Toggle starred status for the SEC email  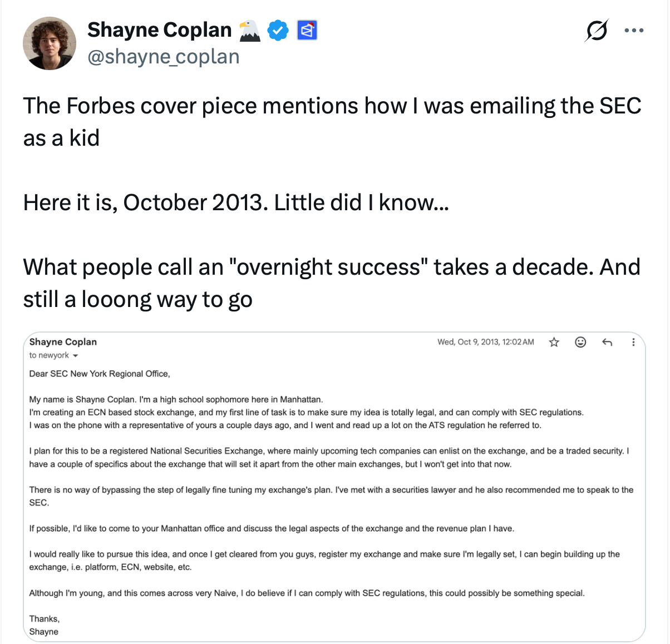[554, 342]
